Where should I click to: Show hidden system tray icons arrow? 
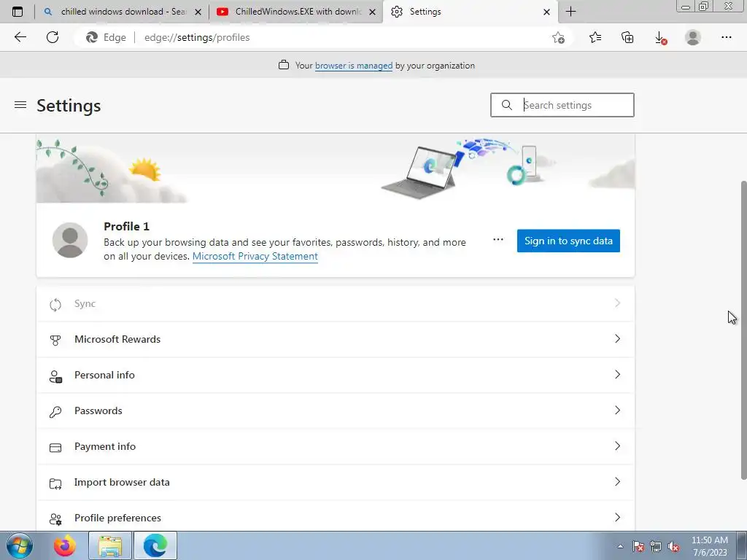(x=620, y=546)
